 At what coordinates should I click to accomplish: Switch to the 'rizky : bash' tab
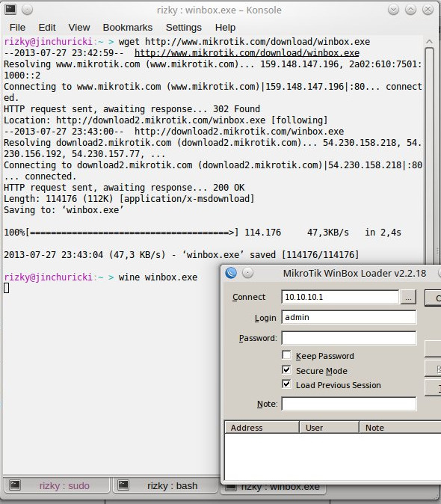(x=164, y=485)
